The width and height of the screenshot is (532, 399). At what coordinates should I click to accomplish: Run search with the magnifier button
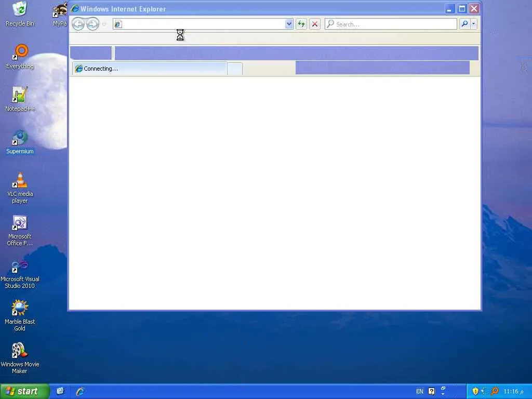464,24
